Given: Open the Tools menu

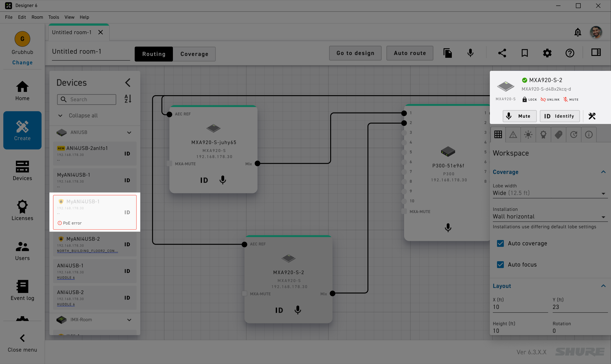Looking at the screenshot, I should (x=53, y=17).
